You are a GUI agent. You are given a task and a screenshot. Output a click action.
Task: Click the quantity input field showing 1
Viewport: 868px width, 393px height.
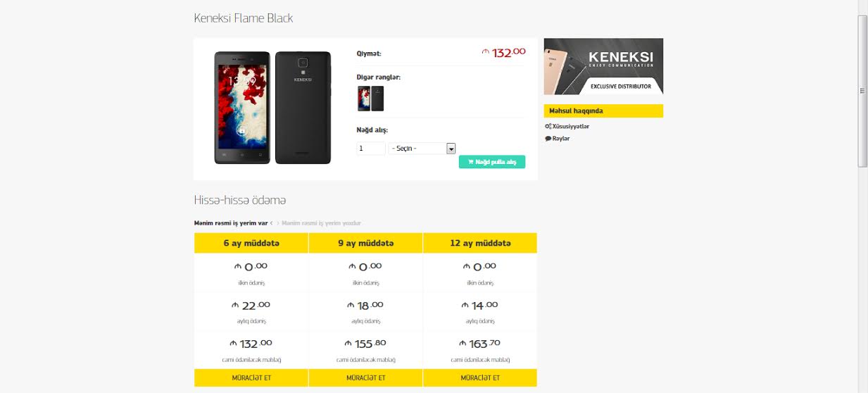[x=371, y=149]
